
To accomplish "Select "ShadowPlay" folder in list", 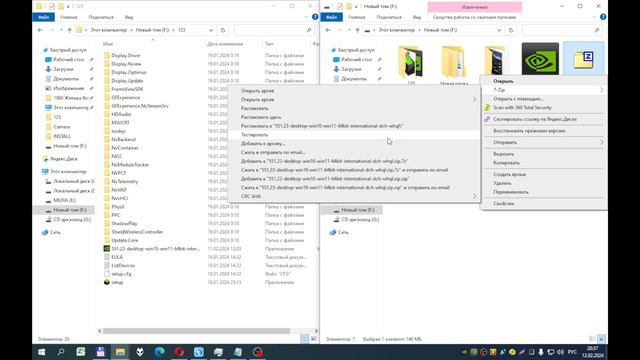I will click(x=124, y=223).
